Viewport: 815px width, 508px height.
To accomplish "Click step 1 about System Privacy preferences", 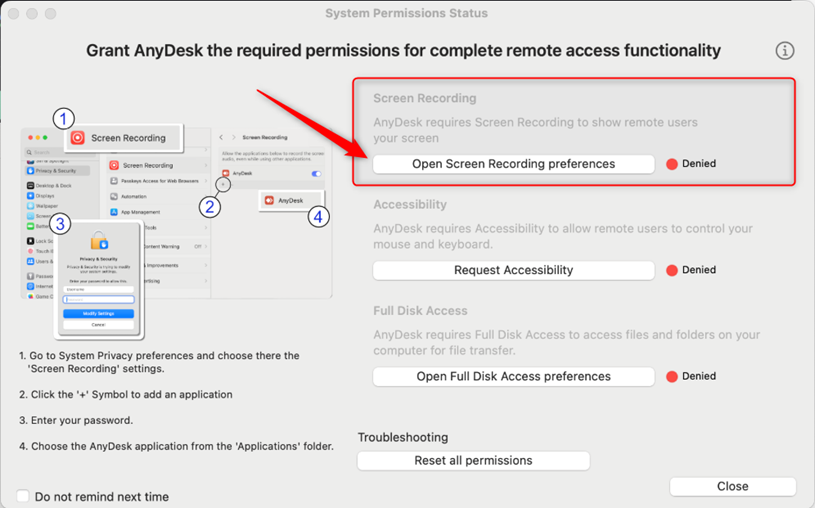I will 160,362.
